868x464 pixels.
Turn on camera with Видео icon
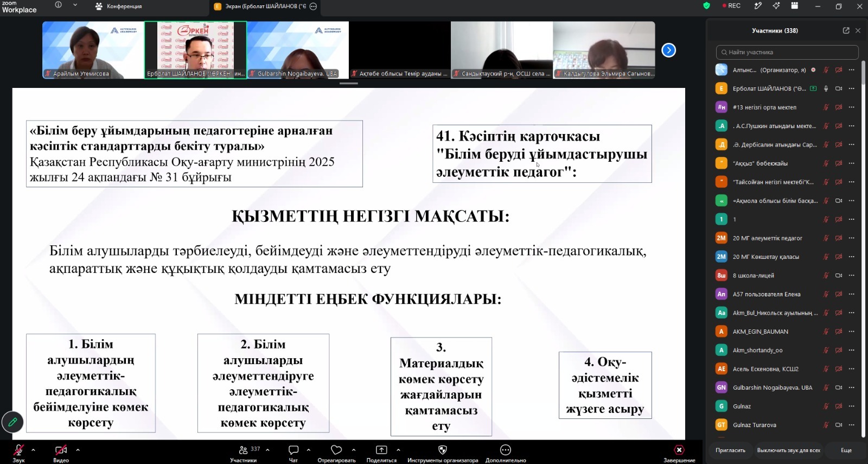coord(61,450)
